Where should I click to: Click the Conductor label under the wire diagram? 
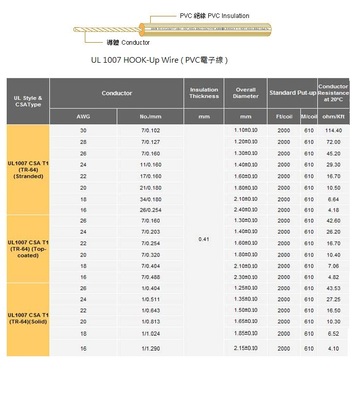(128, 42)
